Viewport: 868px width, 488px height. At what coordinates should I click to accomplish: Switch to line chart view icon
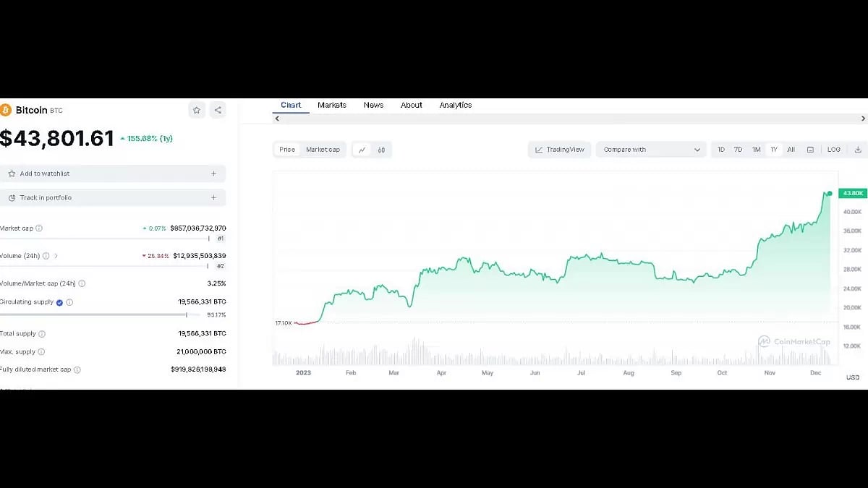click(x=362, y=150)
